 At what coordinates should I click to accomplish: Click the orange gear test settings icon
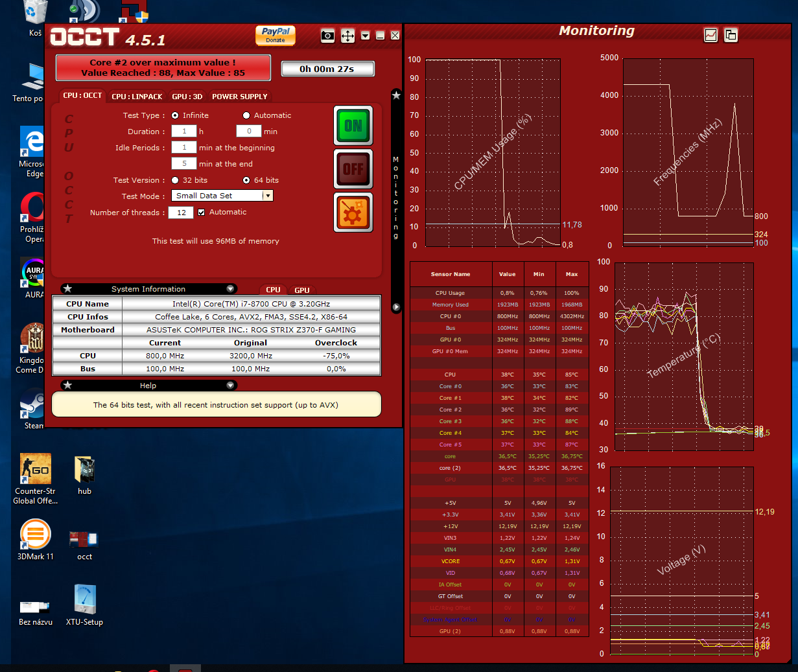click(x=353, y=213)
